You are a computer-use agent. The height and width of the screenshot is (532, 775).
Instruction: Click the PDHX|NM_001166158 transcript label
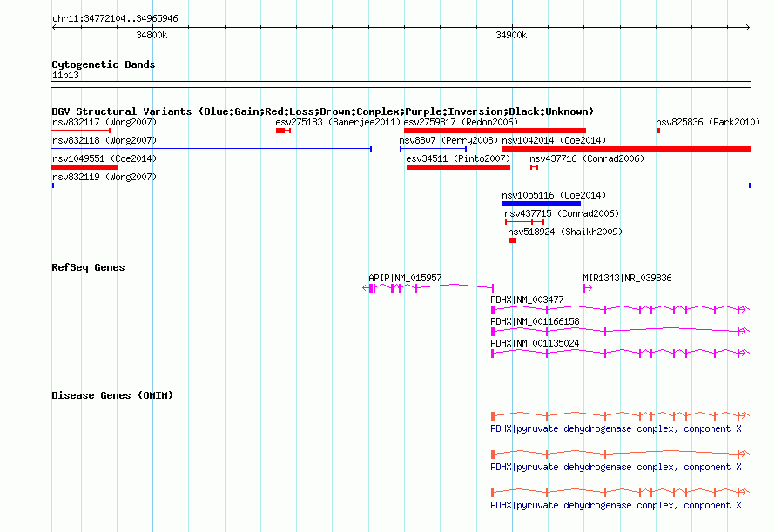coord(535,321)
